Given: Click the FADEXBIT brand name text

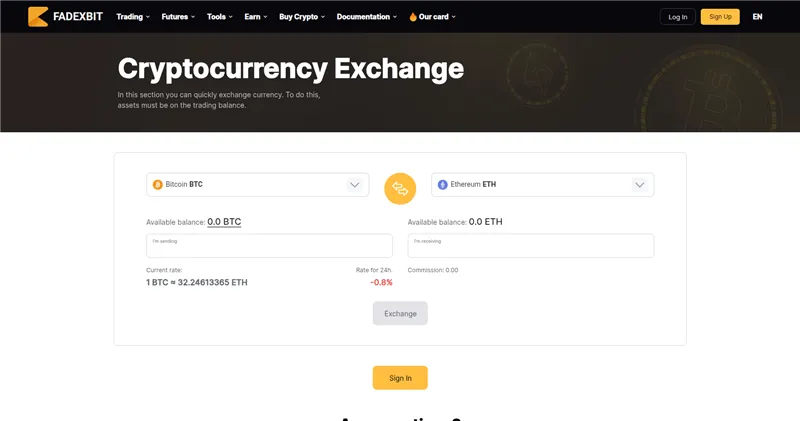Looking at the screenshot, I should click(x=78, y=17).
